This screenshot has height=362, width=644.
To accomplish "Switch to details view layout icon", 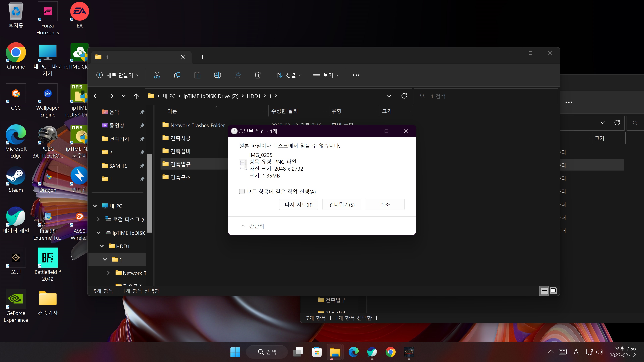I will [x=544, y=291].
